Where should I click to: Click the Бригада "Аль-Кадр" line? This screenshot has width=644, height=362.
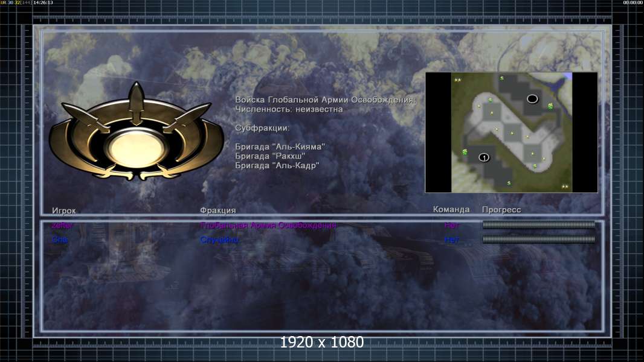click(277, 165)
